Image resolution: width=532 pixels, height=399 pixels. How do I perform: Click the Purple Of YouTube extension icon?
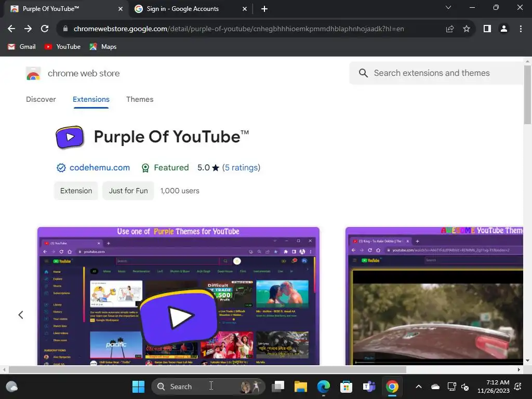(70, 137)
